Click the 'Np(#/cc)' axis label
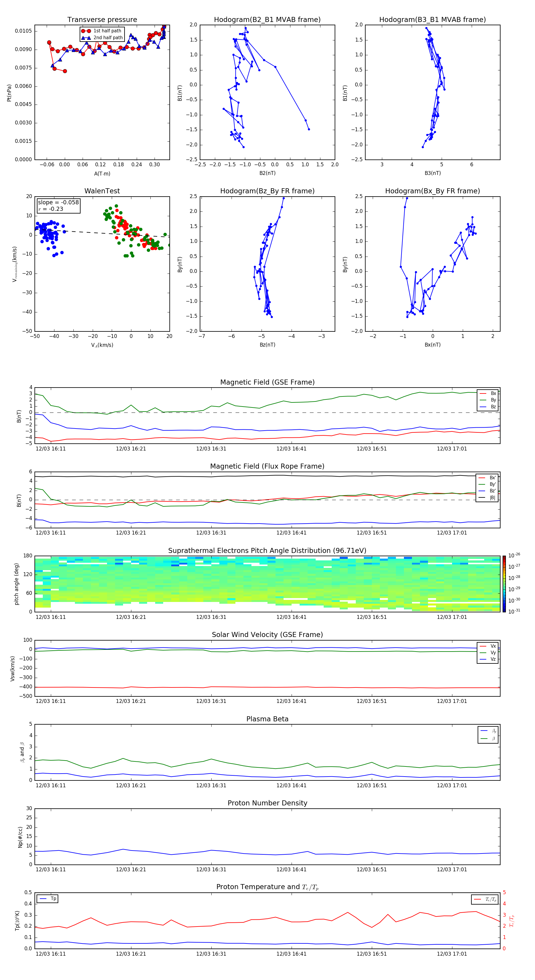 pos(20,837)
